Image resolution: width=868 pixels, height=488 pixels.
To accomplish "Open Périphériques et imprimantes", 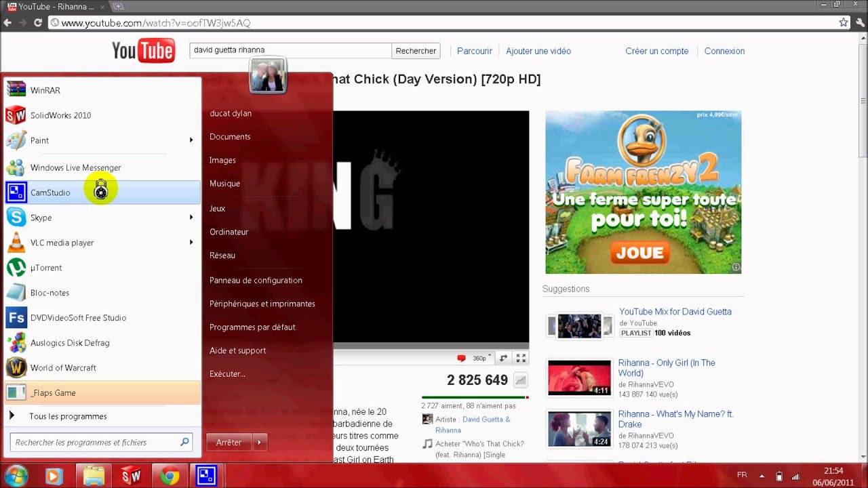I will tap(262, 304).
